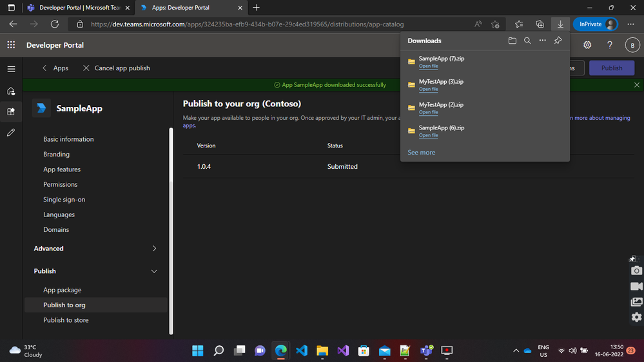Click the sidebar vertical scrollbar
The height and width of the screenshot is (362, 644).
171,231
